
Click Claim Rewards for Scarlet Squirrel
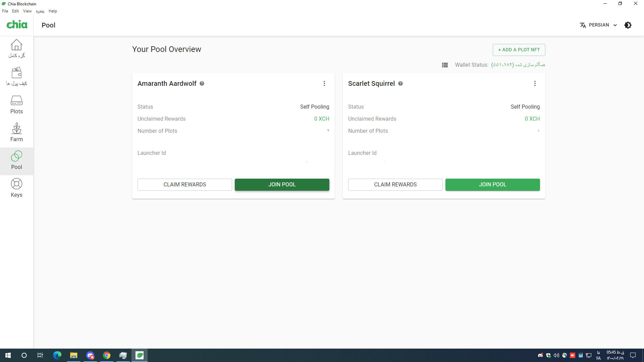pos(395,185)
